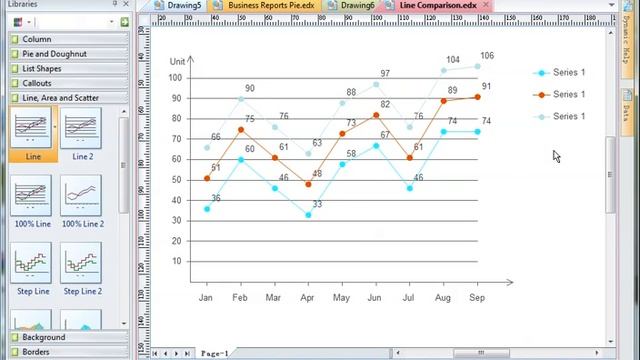Viewport: 640px width, 360px height.
Task: Select the Line chart shape thumbnail
Action: 31,128
